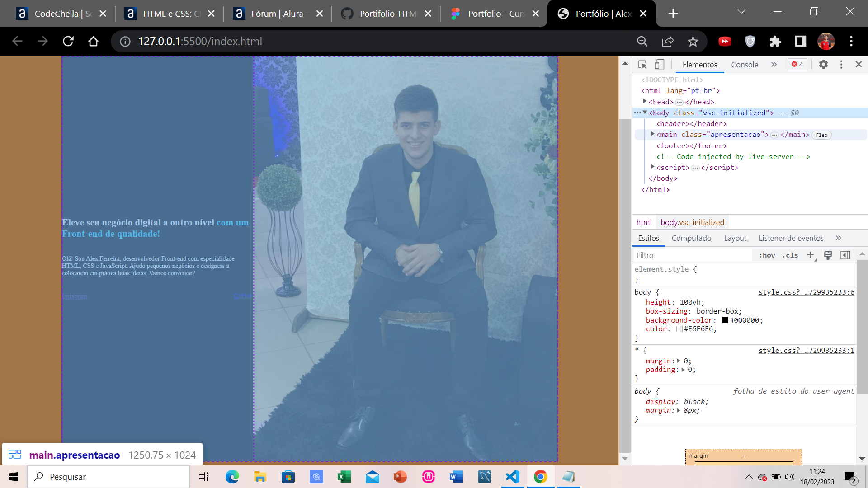Screen dimensions: 868x488
Task: Toggle the :hov element state button
Action: tap(767, 255)
